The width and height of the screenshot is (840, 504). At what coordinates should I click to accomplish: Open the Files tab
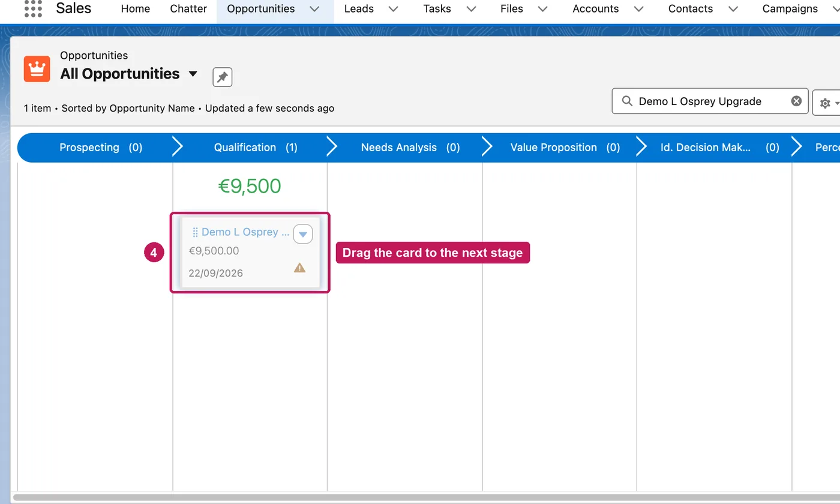point(512,8)
